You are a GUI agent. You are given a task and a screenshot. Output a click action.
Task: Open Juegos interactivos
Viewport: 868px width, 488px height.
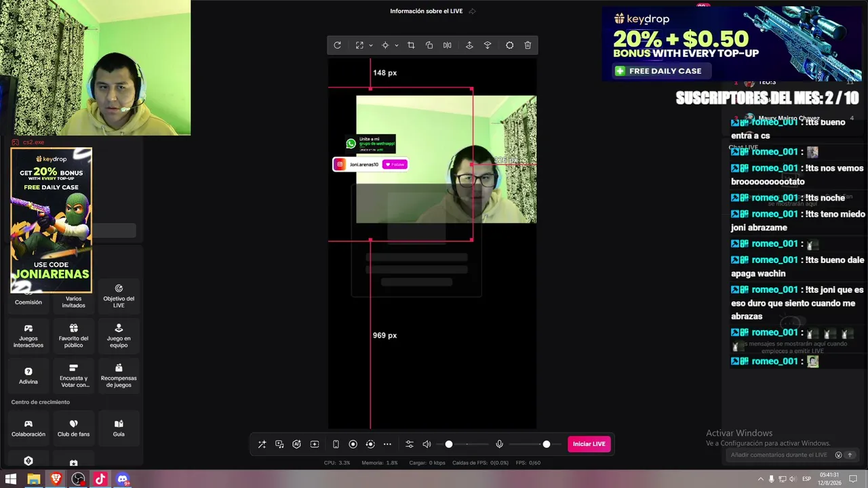coord(28,336)
